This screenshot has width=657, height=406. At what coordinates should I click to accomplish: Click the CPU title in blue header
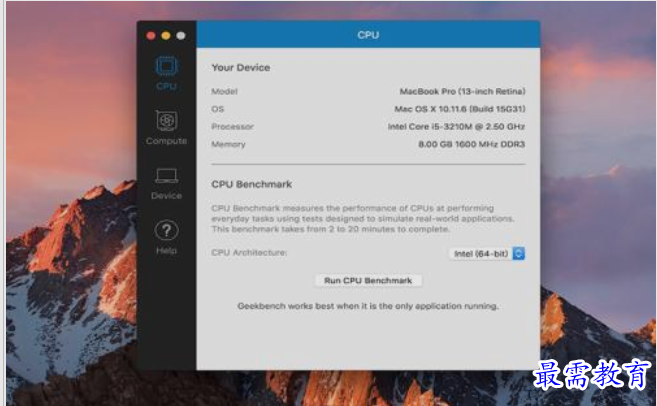tap(368, 35)
